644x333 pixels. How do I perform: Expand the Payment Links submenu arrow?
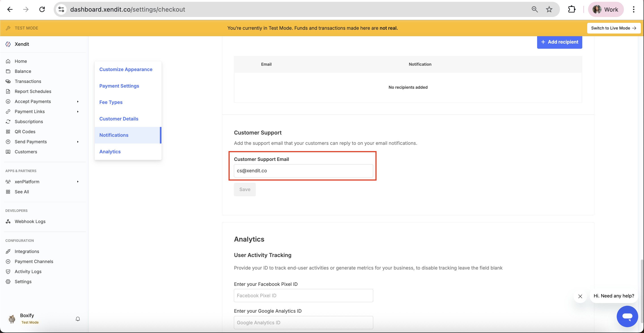pos(78,112)
